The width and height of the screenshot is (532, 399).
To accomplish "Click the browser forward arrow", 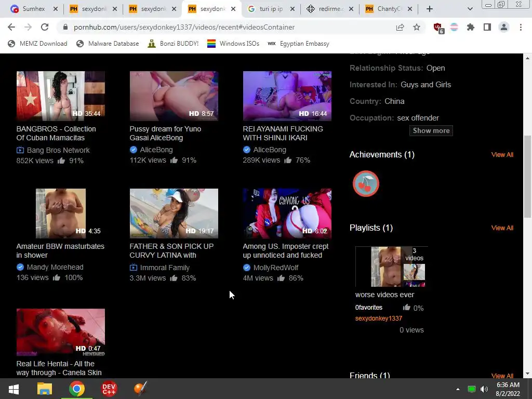I will click(28, 27).
